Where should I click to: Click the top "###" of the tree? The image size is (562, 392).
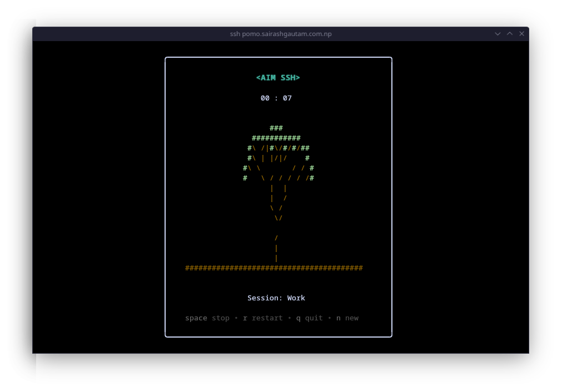(276, 128)
